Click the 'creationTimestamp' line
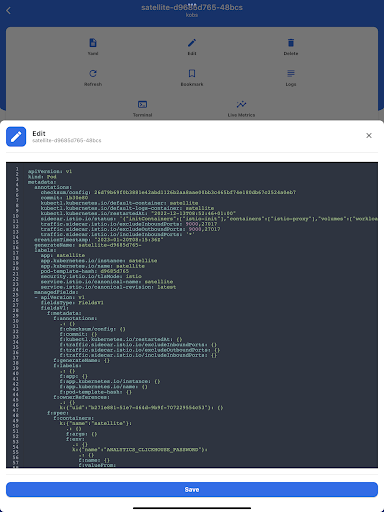 (x=99, y=240)
